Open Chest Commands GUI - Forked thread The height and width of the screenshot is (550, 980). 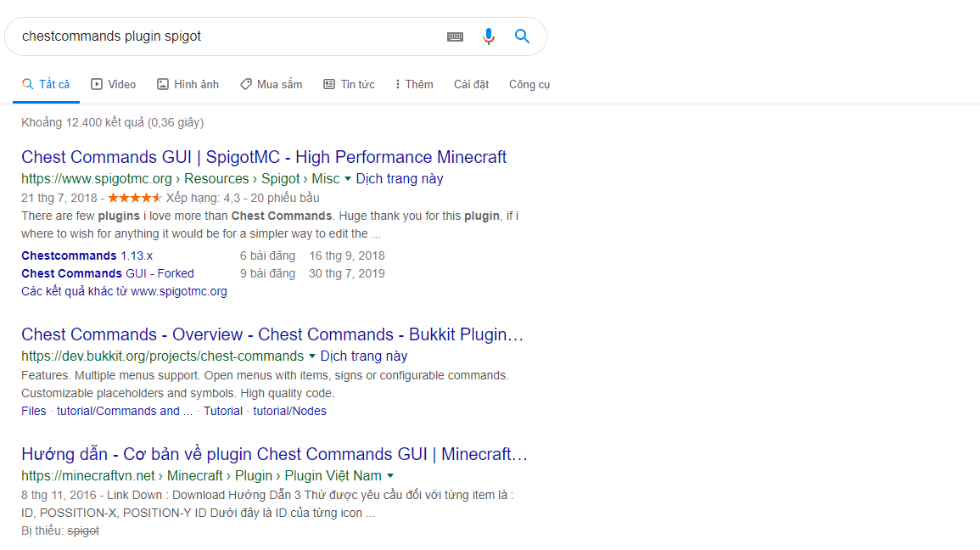pos(108,273)
